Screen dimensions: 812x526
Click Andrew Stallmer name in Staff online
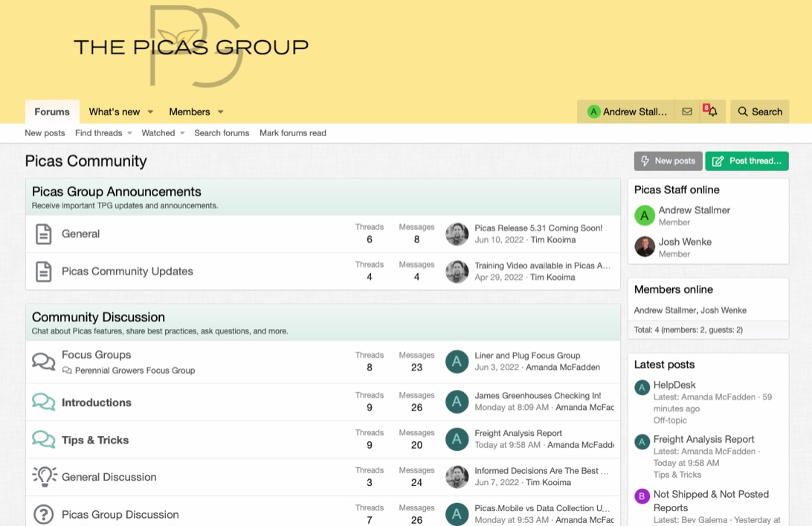pos(695,210)
